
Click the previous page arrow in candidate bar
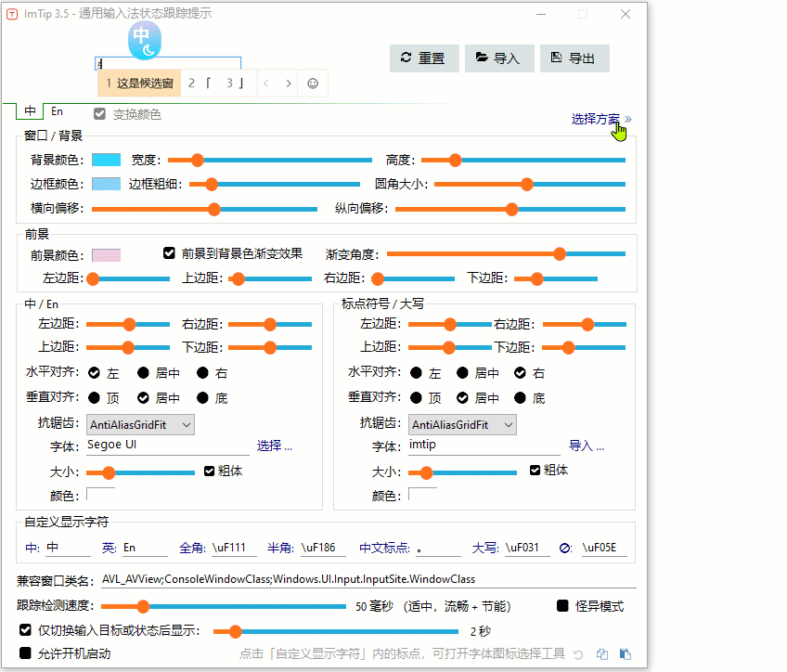point(266,84)
